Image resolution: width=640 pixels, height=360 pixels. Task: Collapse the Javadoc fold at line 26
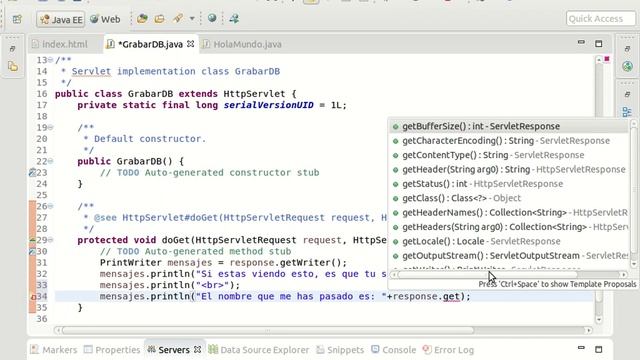coord(51,206)
